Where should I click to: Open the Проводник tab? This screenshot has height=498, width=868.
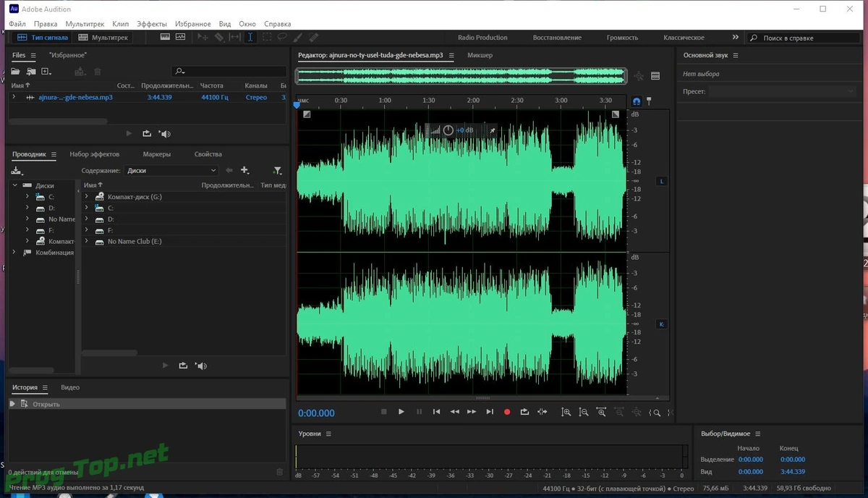click(29, 154)
